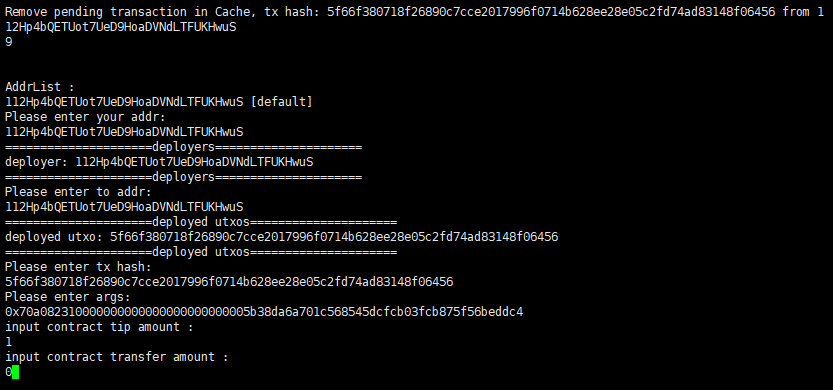The image size is (833, 390).
Task: Click the address under 'Please enter to addr'
Action: (124, 206)
